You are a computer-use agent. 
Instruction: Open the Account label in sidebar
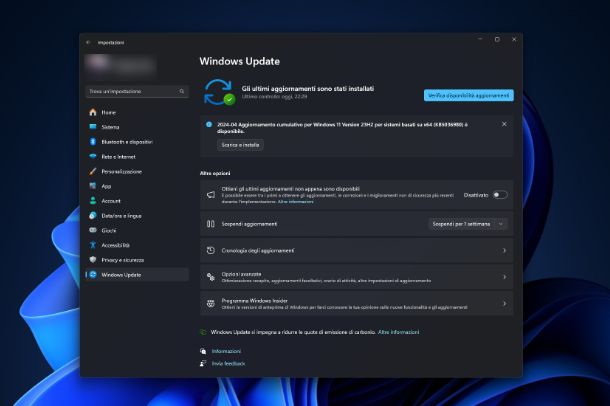(111, 201)
